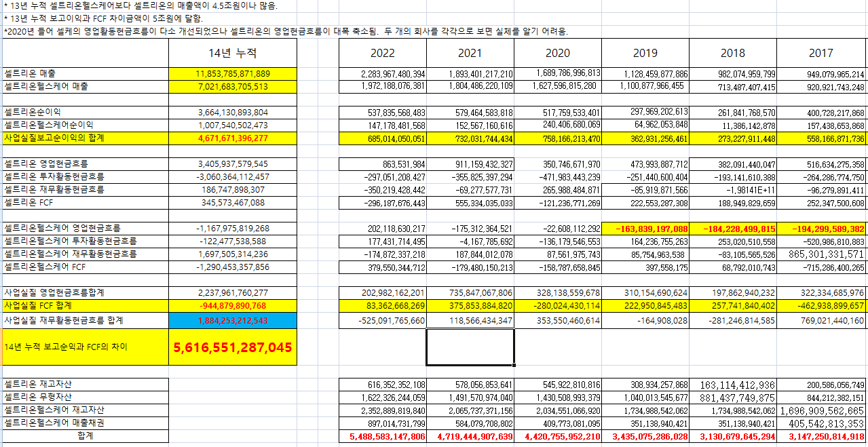Image resolution: width=868 pixels, height=447 pixels.
Task: Select the 2022 operating cash flow cell 863,531,984
Action: point(383,163)
